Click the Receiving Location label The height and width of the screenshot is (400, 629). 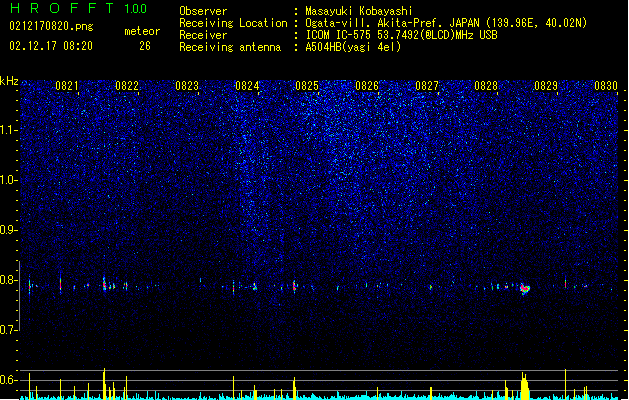pyautogui.click(x=233, y=23)
